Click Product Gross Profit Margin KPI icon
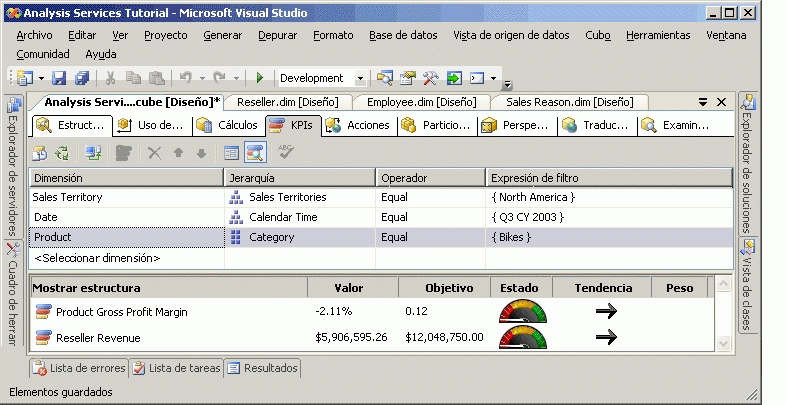This screenshot has height=405, width=786. (44, 311)
